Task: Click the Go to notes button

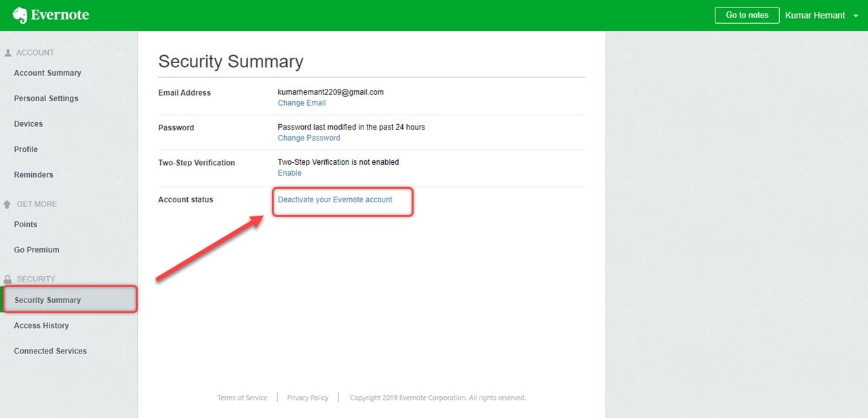Action: 747,15
